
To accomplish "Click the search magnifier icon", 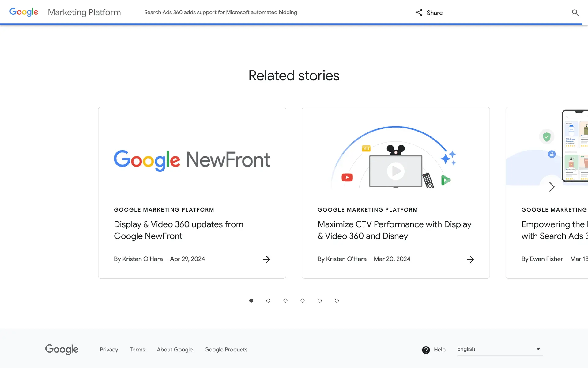I will 575,13.
